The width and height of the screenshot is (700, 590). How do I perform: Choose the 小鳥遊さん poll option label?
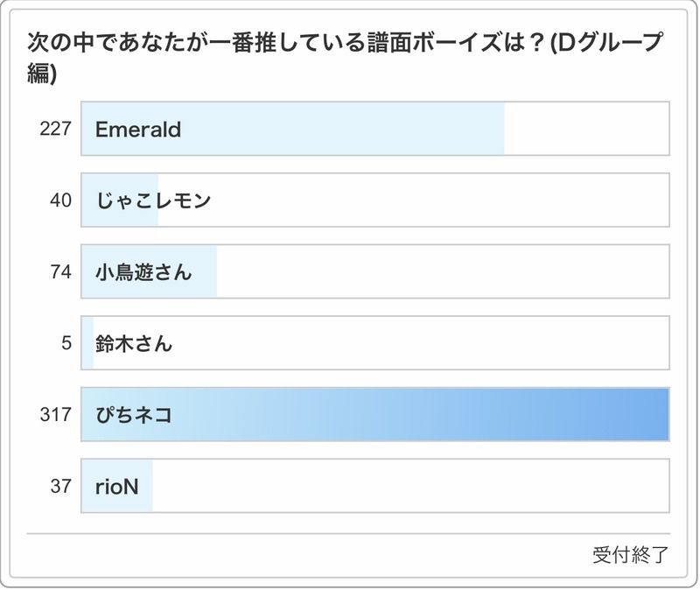pyautogui.click(x=143, y=271)
